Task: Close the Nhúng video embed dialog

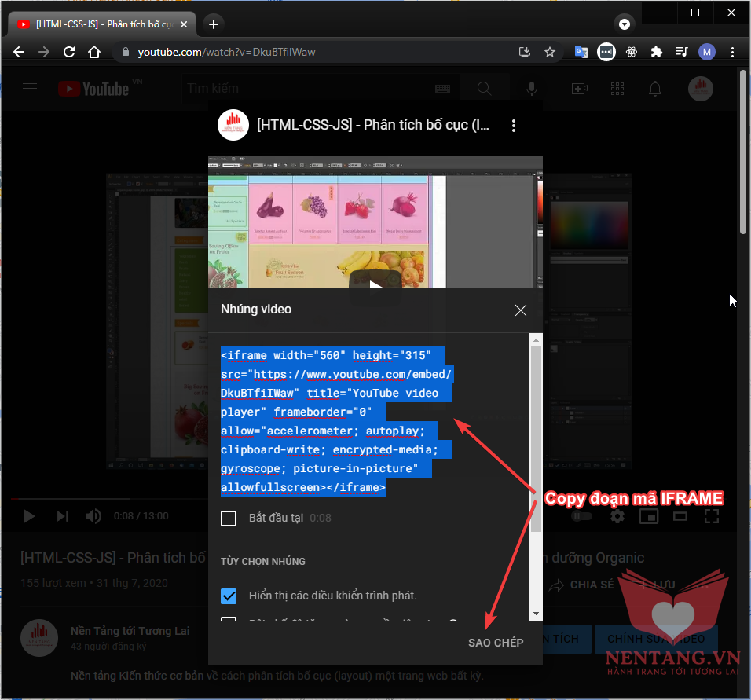Action: pyautogui.click(x=520, y=310)
